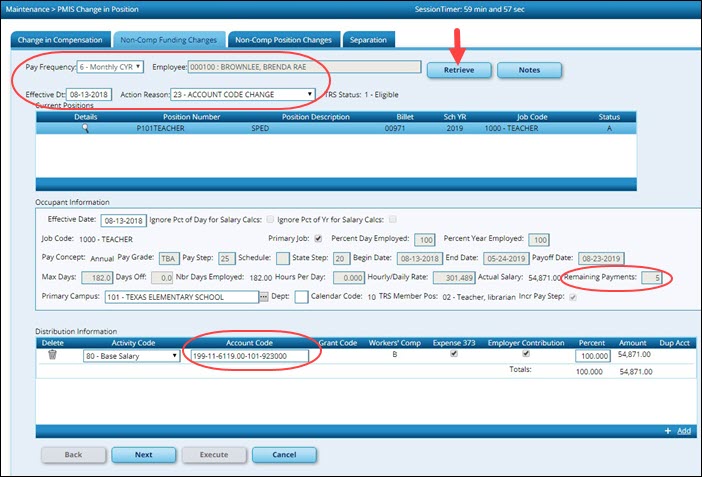This screenshot has width=702, height=477.
Task: Click the Billet value 00971
Action: pyautogui.click(x=395, y=129)
